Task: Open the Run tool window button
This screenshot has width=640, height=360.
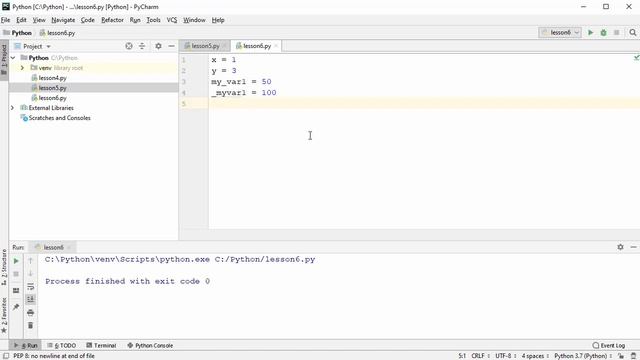Action: [x=26, y=345]
